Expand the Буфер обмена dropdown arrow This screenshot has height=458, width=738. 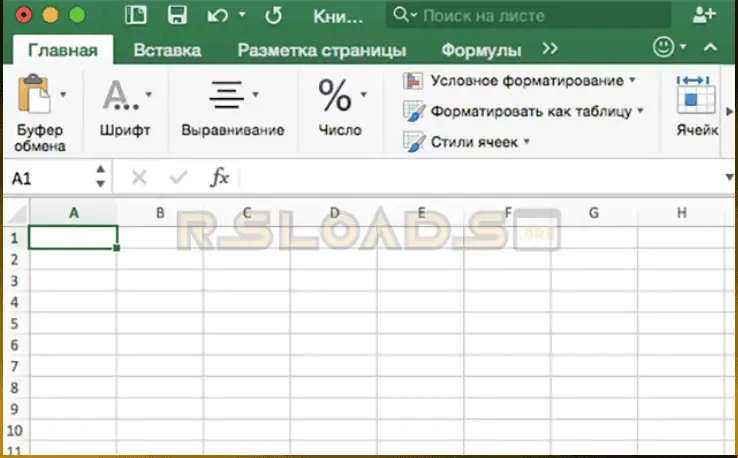63,95
